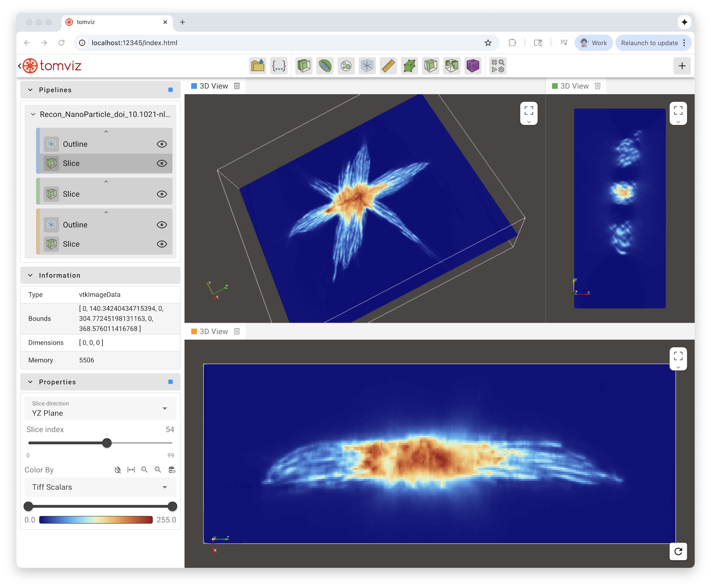Image resolution: width=711 pixels, height=588 pixels.
Task: Collapse the Properties panel
Action: tap(30, 382)
